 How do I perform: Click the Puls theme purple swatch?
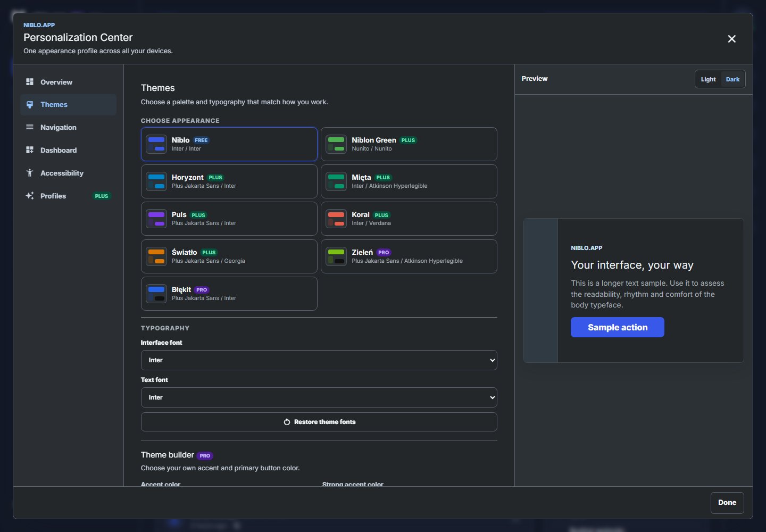156,219
